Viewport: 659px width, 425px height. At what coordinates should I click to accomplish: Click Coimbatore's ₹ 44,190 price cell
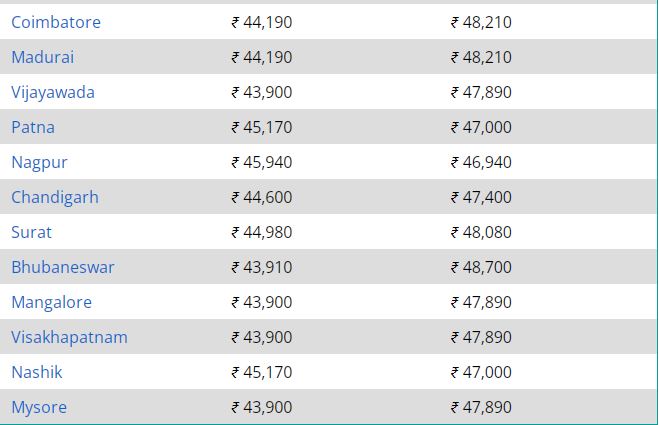coord(262,22)
